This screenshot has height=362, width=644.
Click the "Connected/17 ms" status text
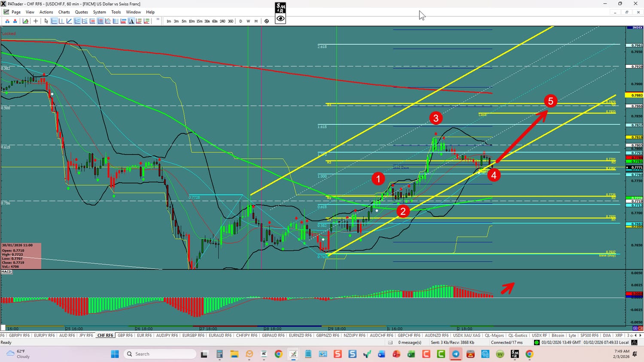point(507,343)
